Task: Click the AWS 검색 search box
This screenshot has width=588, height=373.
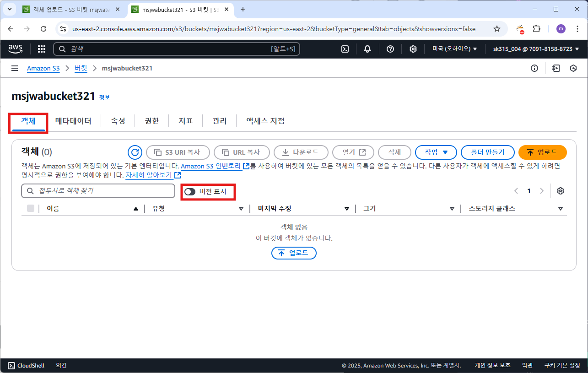Action: click(x=177, y=49)
